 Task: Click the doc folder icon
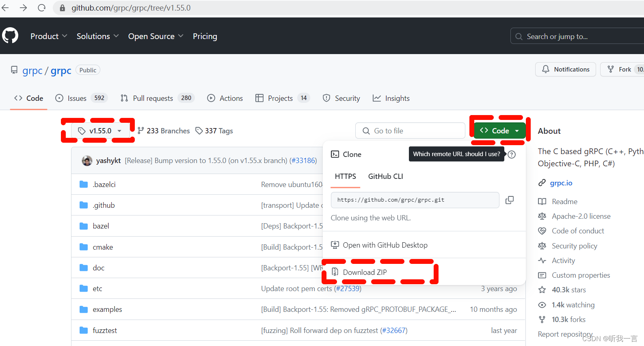84,268
